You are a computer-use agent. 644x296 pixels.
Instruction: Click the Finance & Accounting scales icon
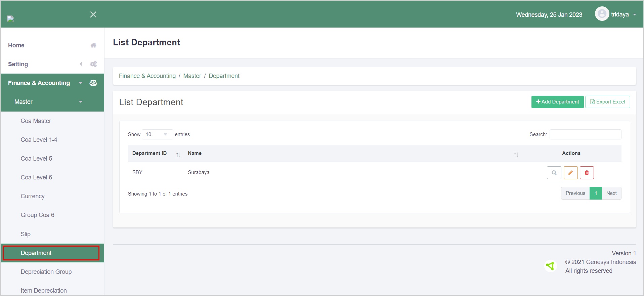pyautogui.click(x=93, y=83)
